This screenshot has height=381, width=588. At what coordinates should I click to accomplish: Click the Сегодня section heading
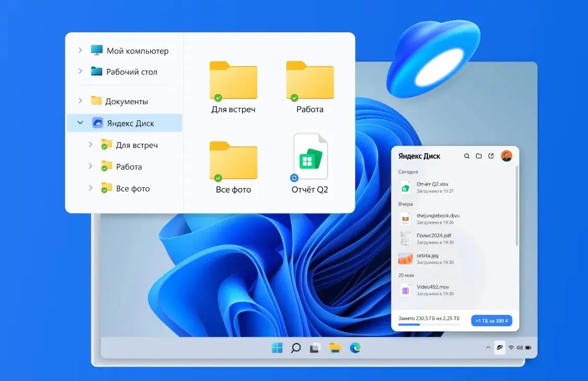point(408,172)
